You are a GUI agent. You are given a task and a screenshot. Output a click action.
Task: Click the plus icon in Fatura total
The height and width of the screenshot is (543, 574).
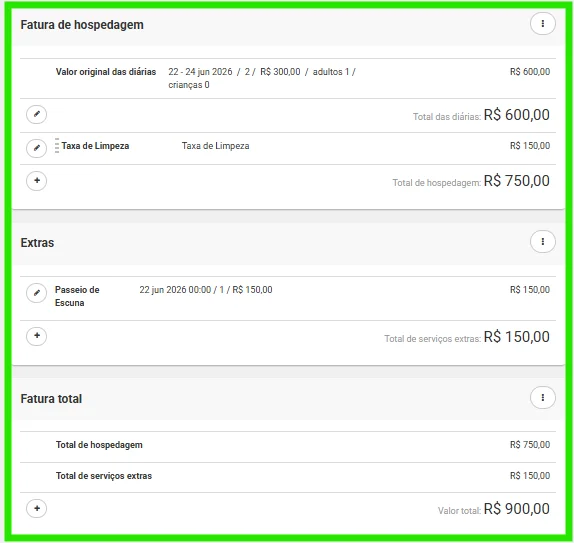(x=37, y=509)
